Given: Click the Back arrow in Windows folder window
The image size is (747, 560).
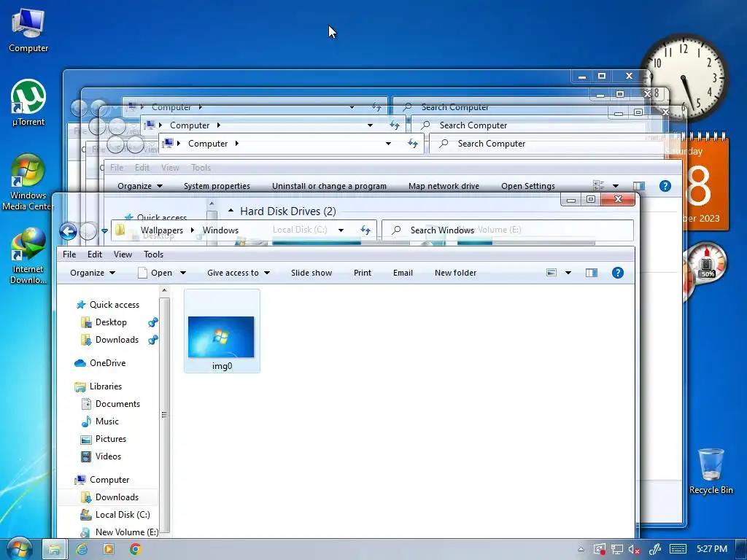Looking at the screenshot, I should (x=68, y=231).
